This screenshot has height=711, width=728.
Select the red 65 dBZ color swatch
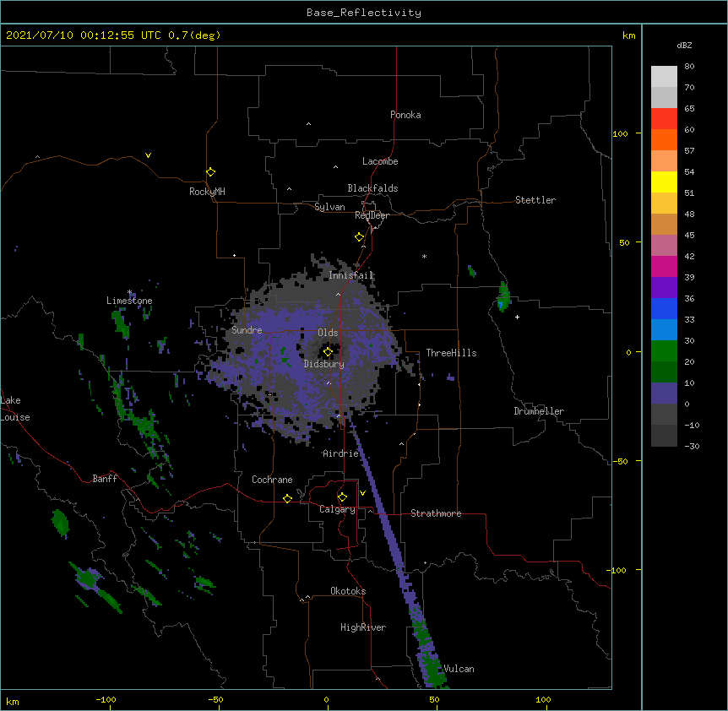664,118
